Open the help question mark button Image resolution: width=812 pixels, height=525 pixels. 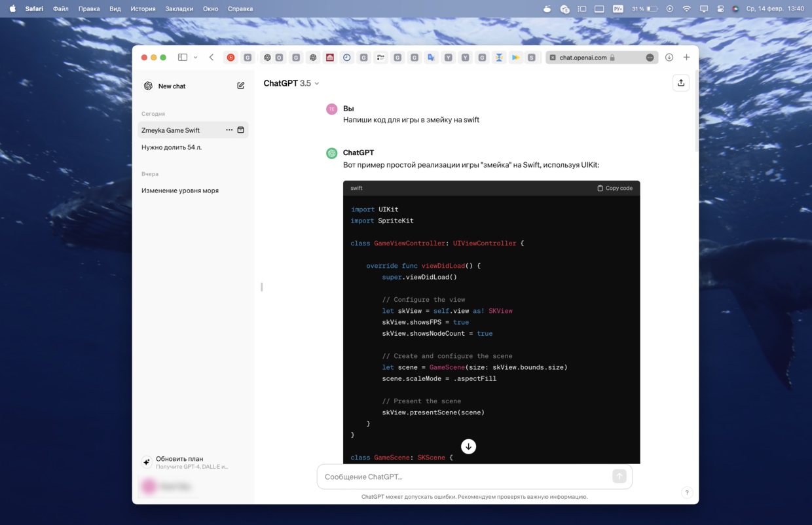pos(686,492)
